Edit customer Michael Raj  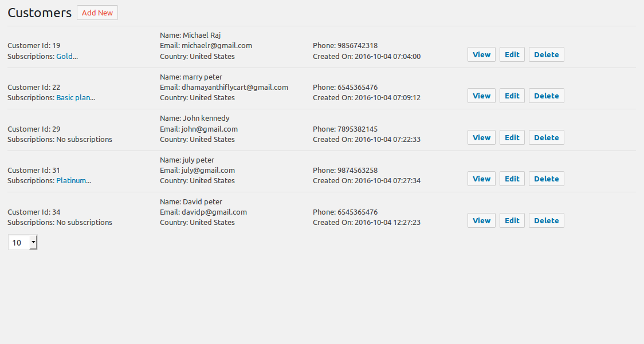pyautogui.click(x=512, y=54)
